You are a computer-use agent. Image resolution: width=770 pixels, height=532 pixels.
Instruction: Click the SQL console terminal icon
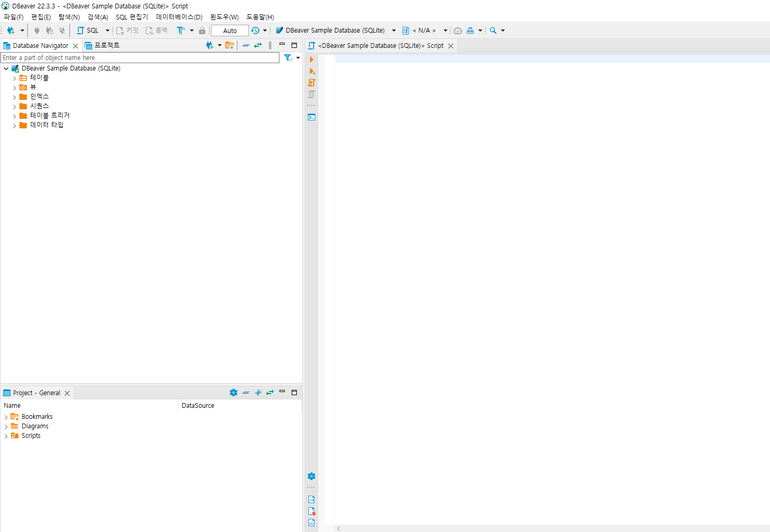[312, 117]
